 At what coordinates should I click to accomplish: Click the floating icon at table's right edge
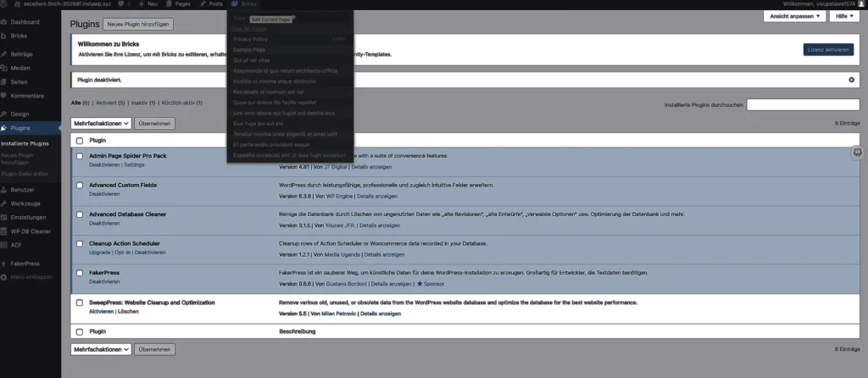tap(857, 153)
